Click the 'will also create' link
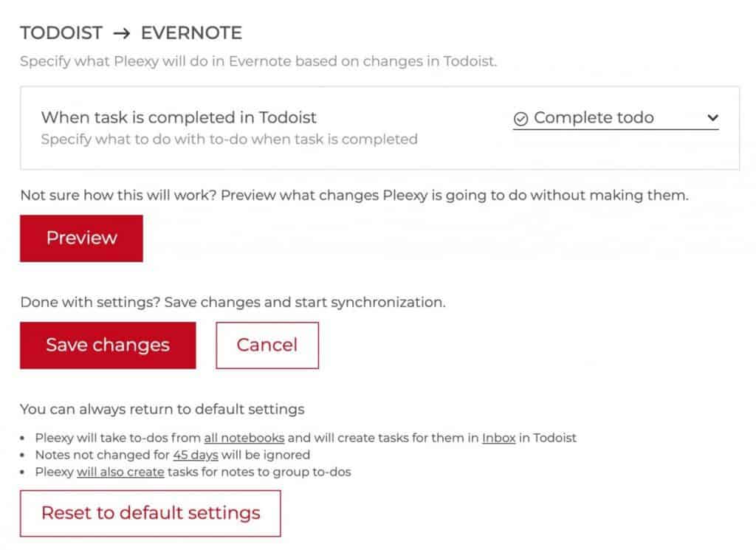 pos(120,472)
